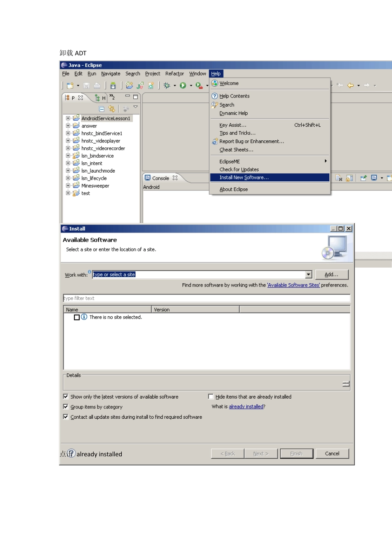Check the 'There is no site selected' checkbox

pyautogui.click(x=77, y=317)
